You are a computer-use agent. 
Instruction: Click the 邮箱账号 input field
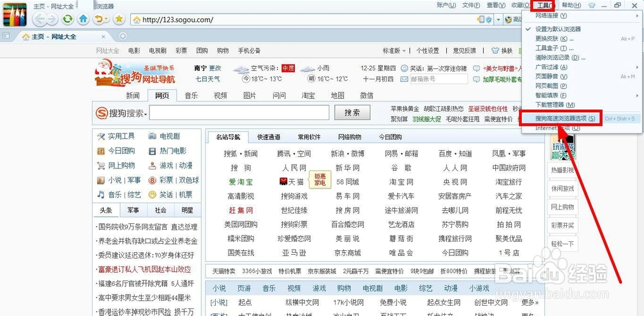click(x=439, y=79)
